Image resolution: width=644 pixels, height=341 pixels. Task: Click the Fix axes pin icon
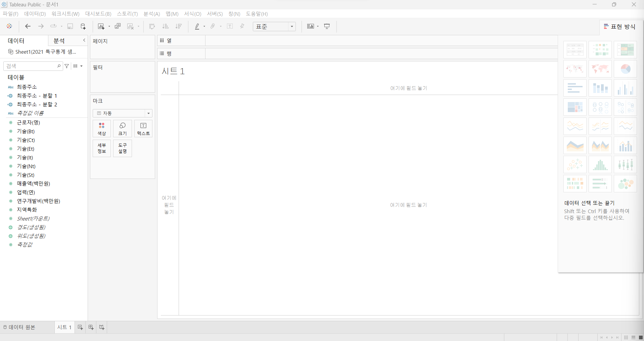(x=242, y=26)
